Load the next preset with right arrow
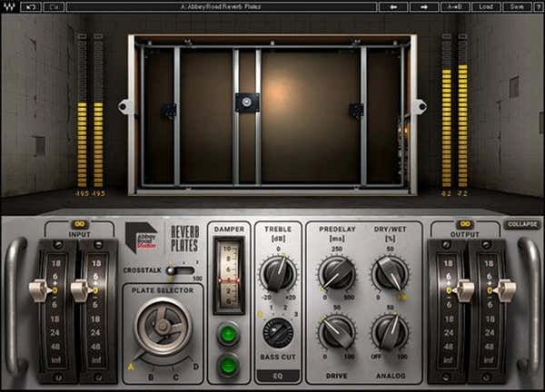Image resolution: width=545 pixels, height=392 pixels. click(424, 6)
